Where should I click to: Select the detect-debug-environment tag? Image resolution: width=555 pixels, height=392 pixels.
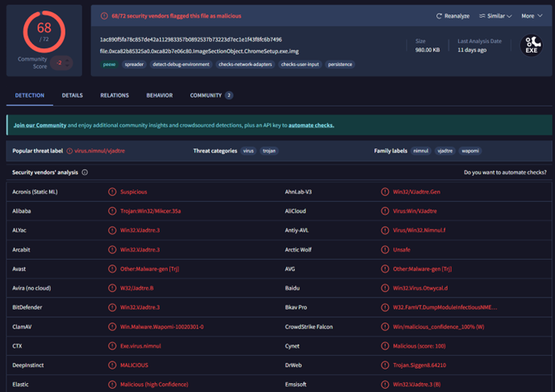pos(181,64)
